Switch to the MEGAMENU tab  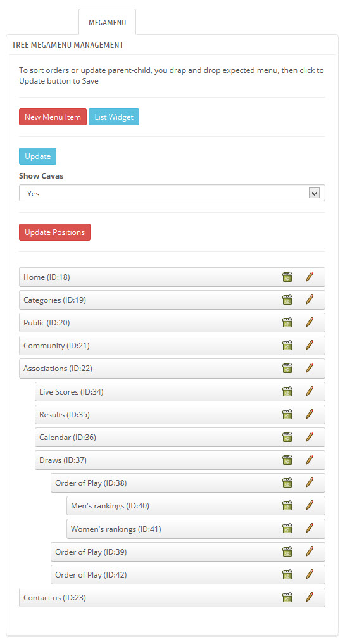[107, 22]
